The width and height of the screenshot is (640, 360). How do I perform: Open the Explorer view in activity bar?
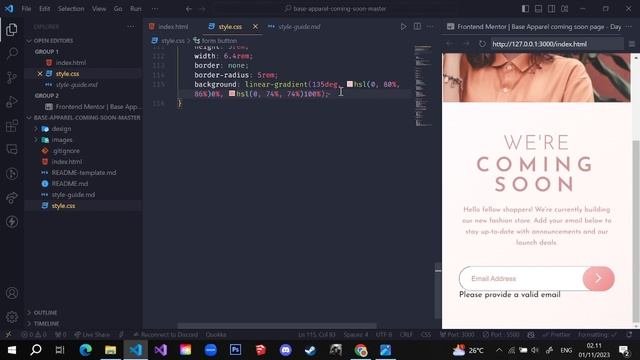[12, 29]
